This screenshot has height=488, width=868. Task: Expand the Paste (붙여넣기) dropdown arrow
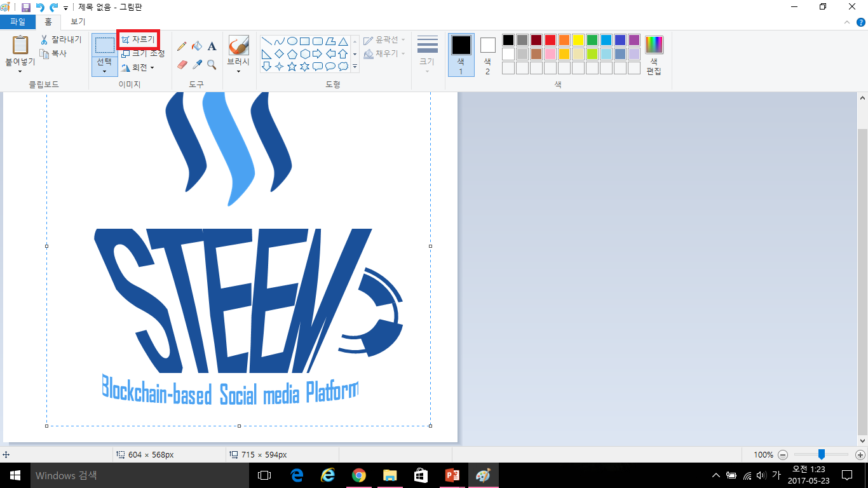click(20, 72)
